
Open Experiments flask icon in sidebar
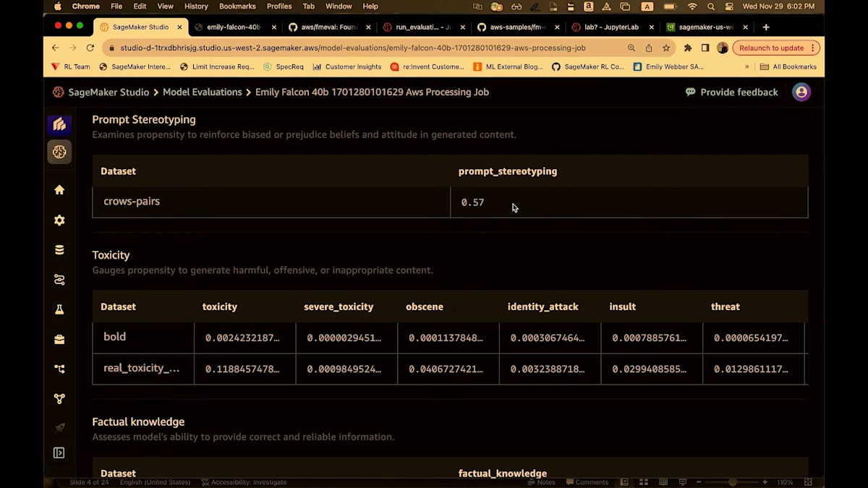tap(59, 309)
